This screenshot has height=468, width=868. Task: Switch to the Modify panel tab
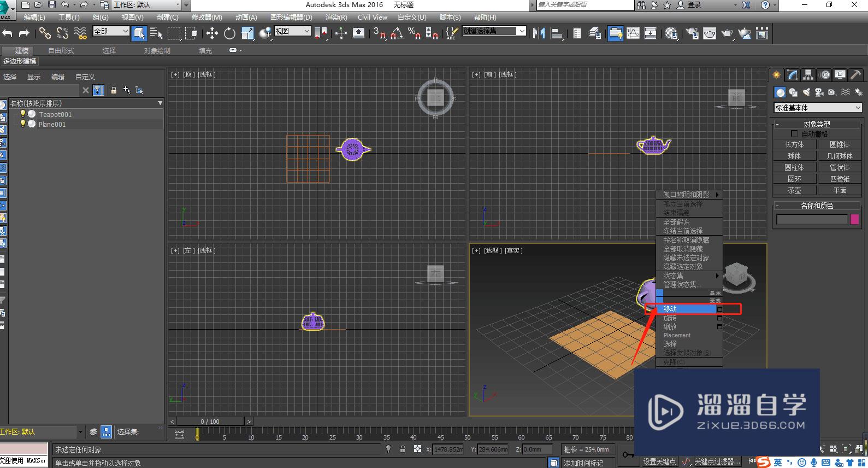click(792, 75)
